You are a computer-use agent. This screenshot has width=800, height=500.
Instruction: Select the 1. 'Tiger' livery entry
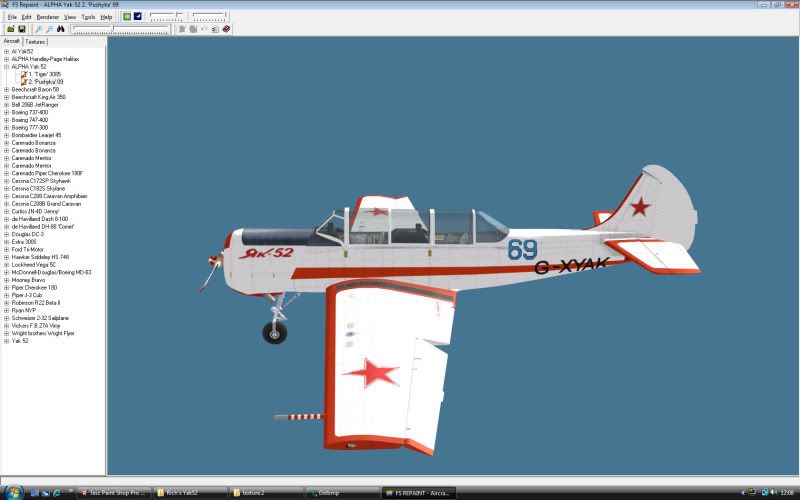point(44,74)
